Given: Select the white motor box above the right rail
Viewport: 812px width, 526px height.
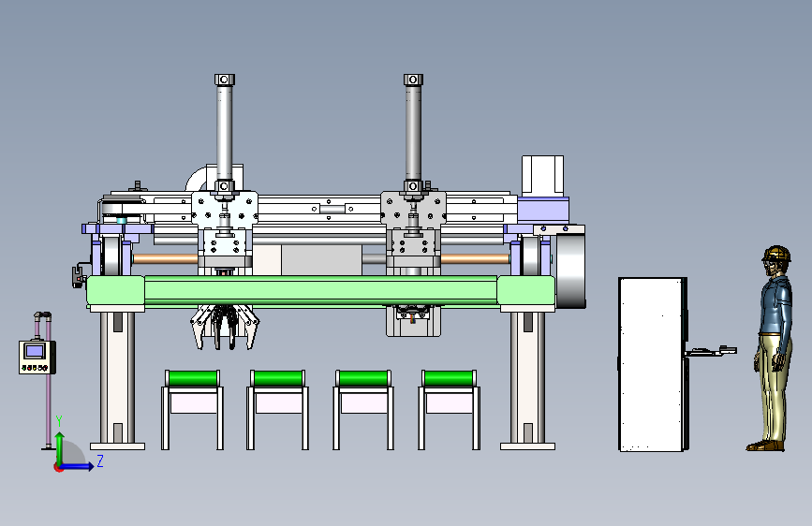Looking at the screenshot, I should coord(542,176).
